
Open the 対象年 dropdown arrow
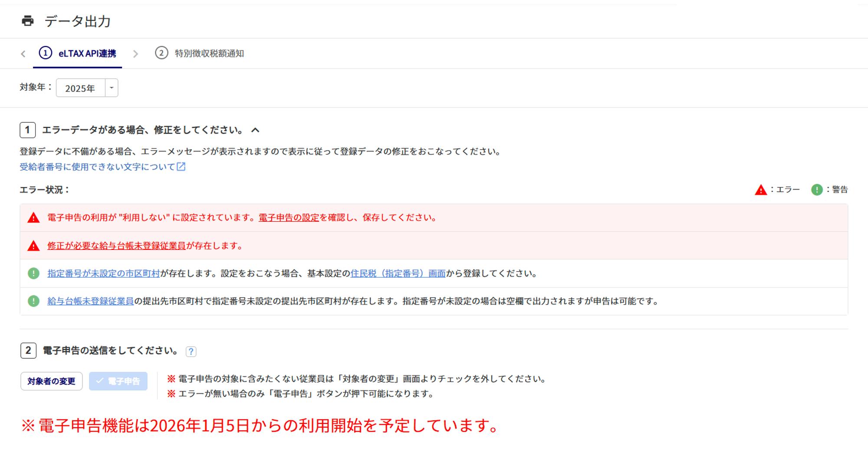click(112, 88)
